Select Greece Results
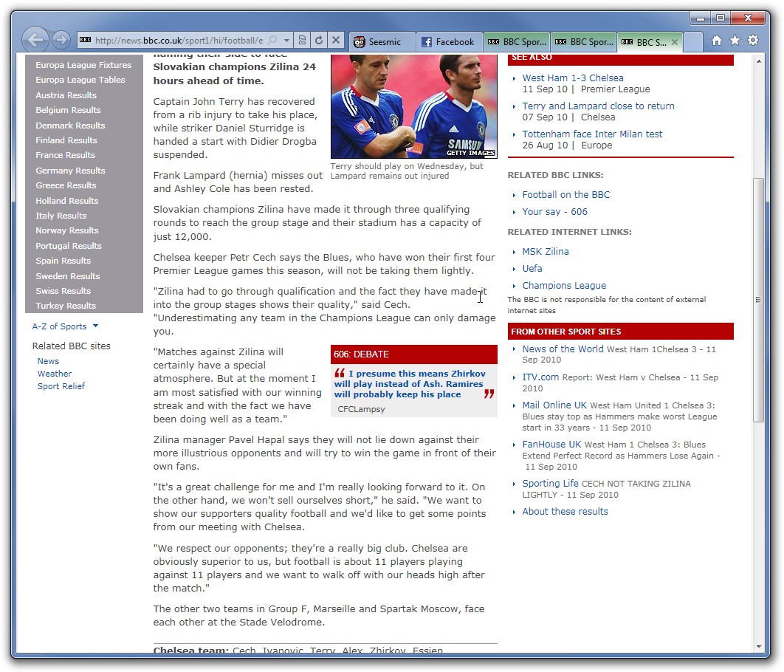 pos(66,185)
